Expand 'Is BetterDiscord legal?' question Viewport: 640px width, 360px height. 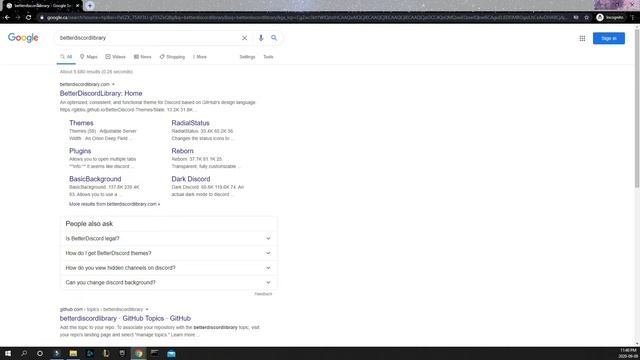[x=168, y=238]
